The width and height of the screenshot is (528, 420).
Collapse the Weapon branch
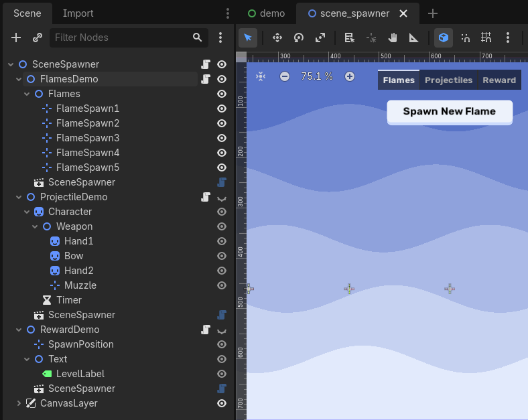(x=35, y=226)
